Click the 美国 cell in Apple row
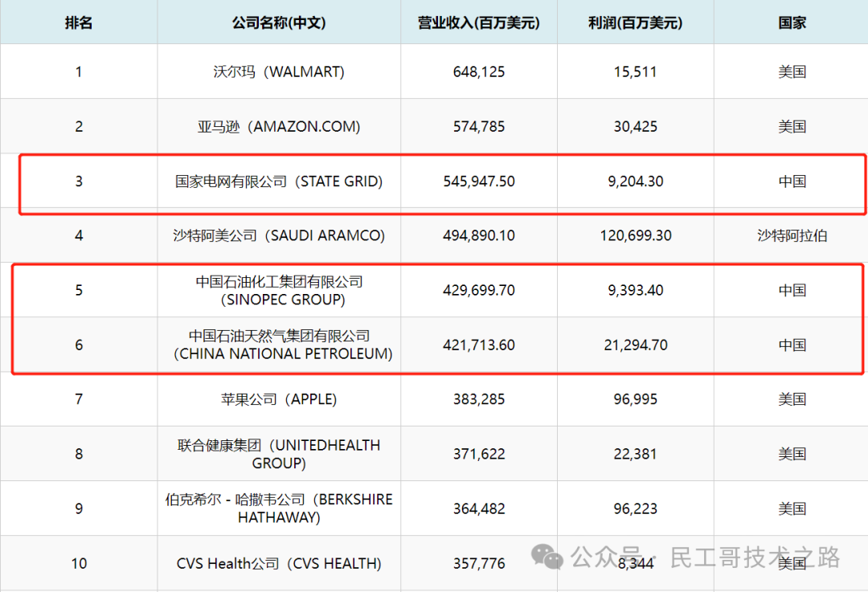 [792, 399]
